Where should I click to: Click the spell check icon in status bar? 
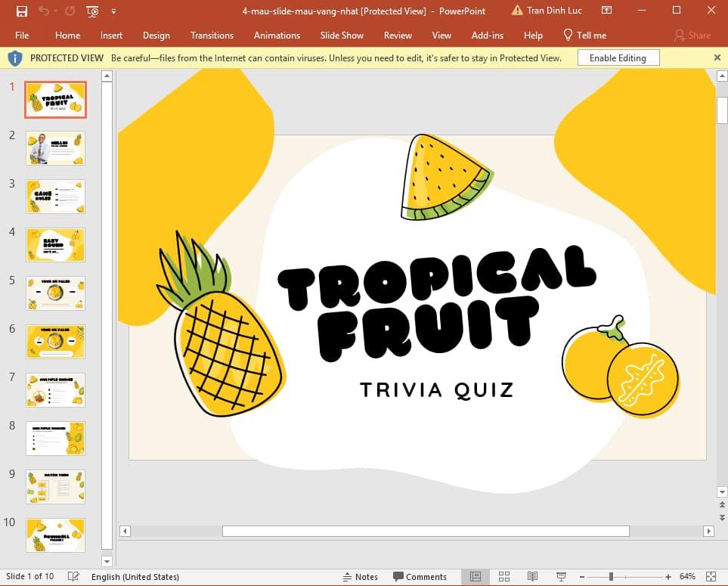(x=73, y=576)
